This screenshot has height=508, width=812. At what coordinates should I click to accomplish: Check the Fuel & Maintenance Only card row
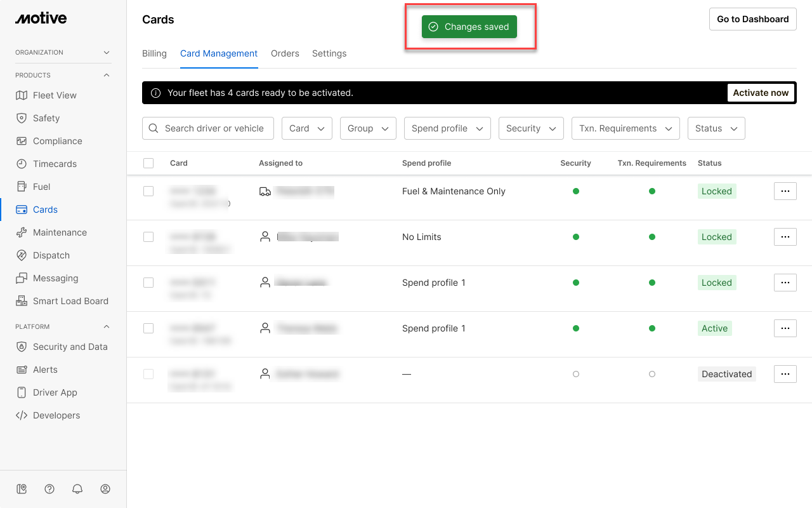148,191
